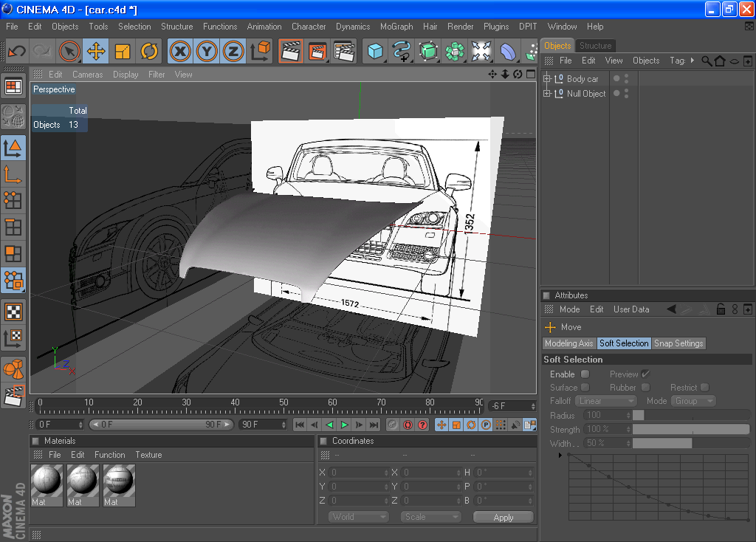Toggle the Rubber checkbox
756x542 pixels.
(645, 387)
